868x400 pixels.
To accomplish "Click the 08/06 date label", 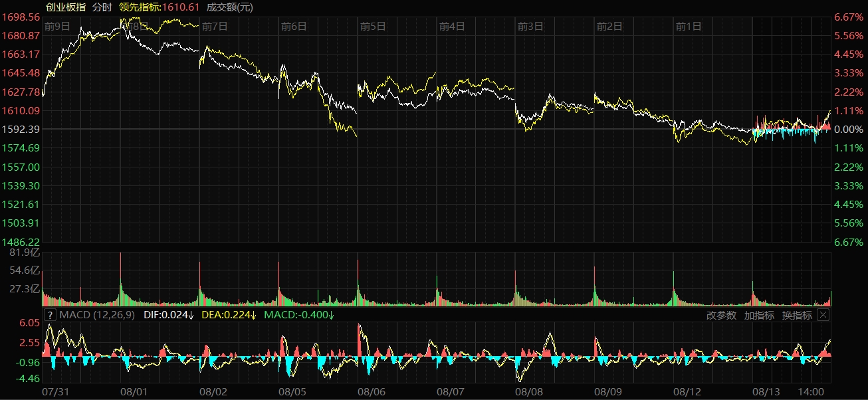I will pos(372,393).
